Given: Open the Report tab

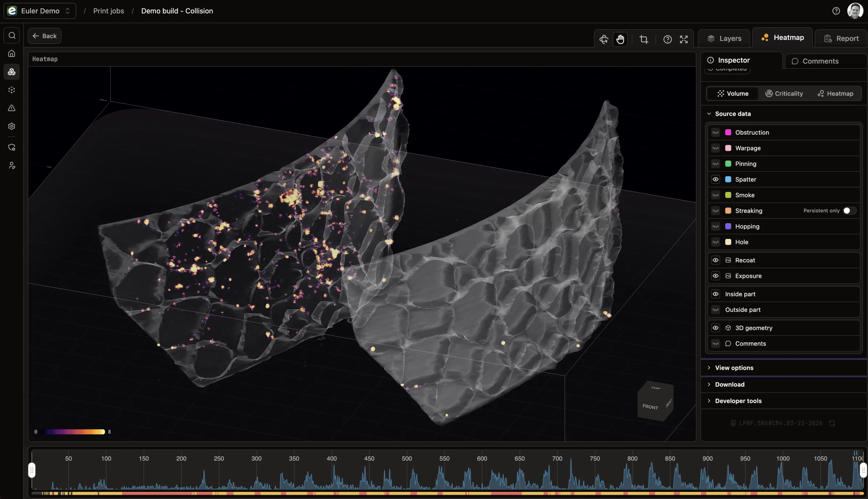Looking at the screenshot, I should [x=841, y=38].
